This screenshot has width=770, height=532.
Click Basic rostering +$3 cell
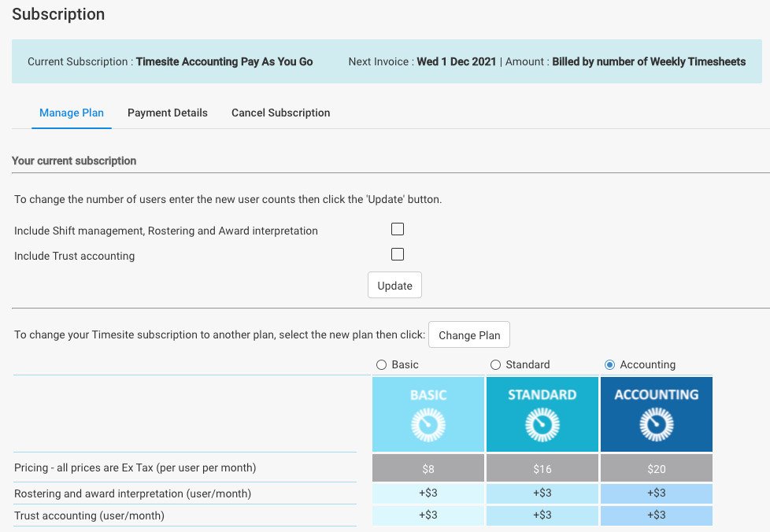click(428, 493)
